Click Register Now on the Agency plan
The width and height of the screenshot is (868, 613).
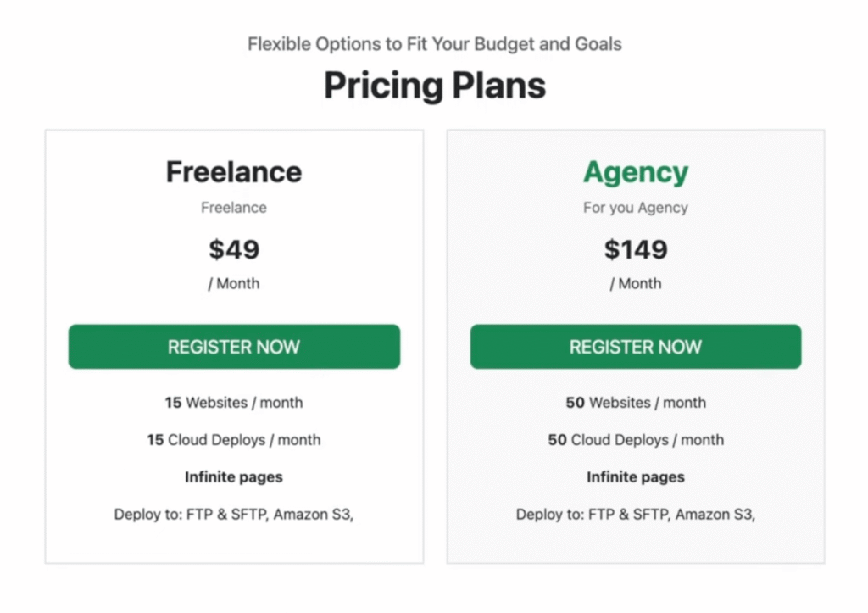click(636, 347)
